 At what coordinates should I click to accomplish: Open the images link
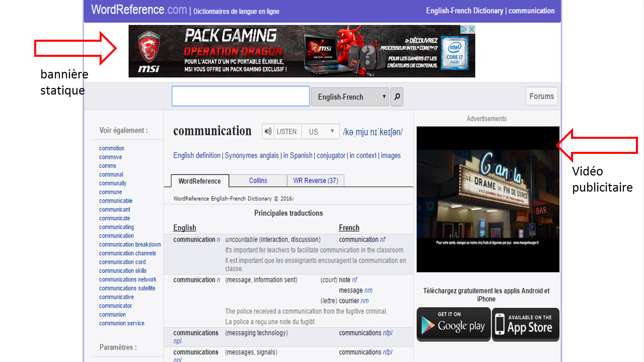(x=391, y=155)
